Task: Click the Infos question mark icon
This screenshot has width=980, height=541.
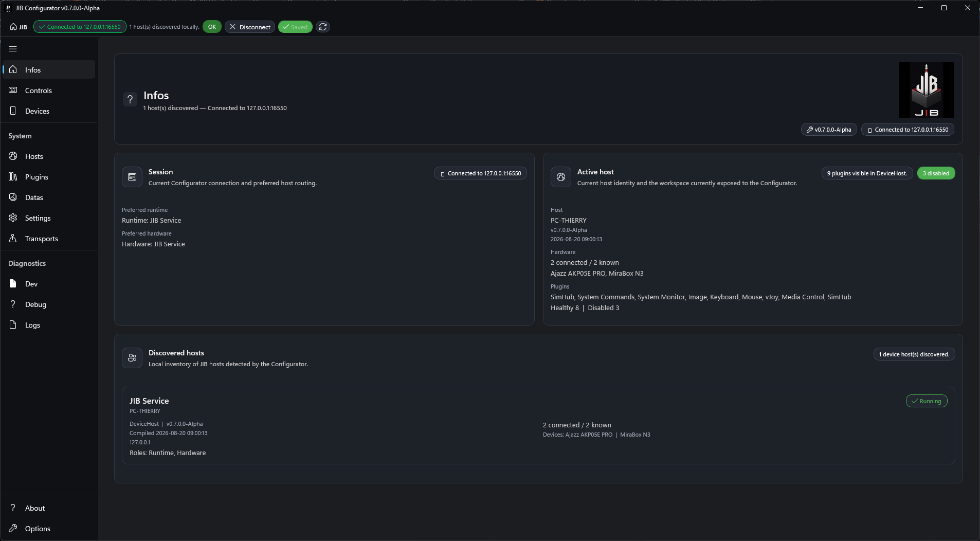Action: (130, 99)
